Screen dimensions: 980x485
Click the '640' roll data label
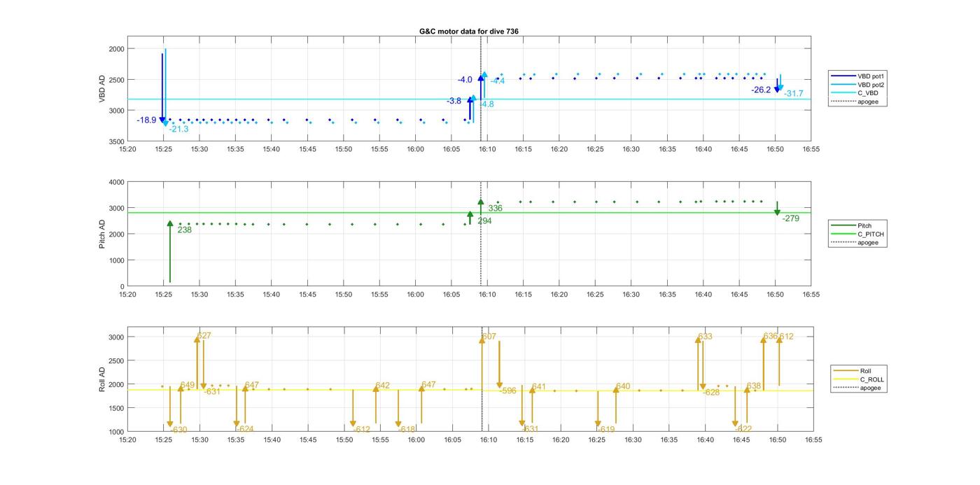(623, 387)
